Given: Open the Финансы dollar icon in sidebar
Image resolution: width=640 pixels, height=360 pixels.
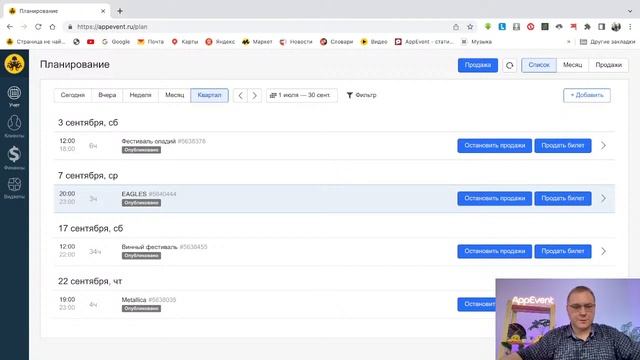Looking at the screenshot, I should tap(14, 158).
